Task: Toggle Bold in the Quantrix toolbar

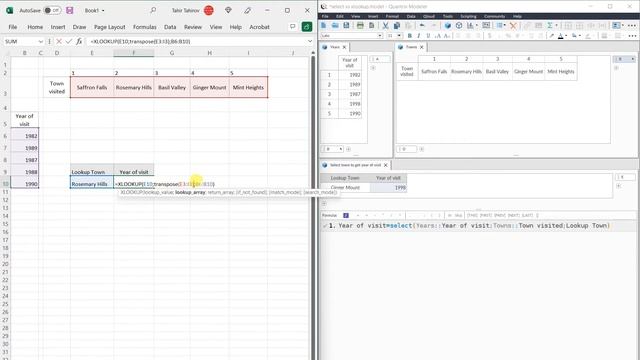Action: pyautogui.click(x=409, y=36)
